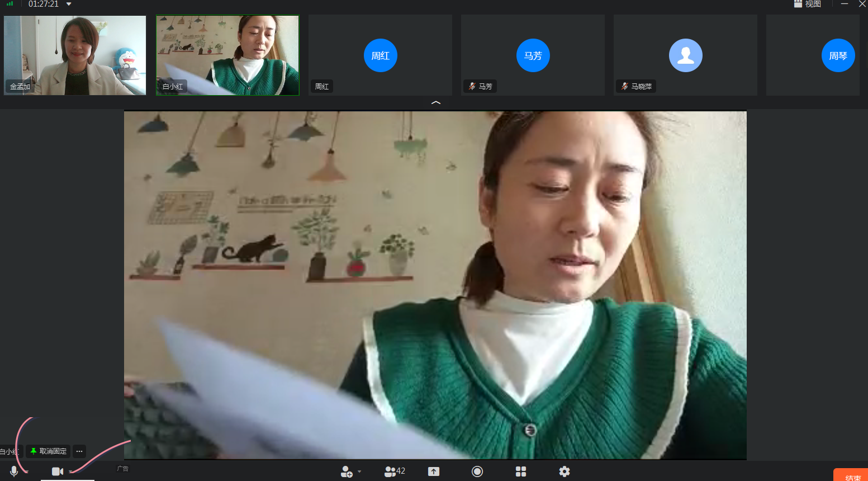Open the three-dot more options button
This screenshot has height=481, width=868.
click(79, 451)
